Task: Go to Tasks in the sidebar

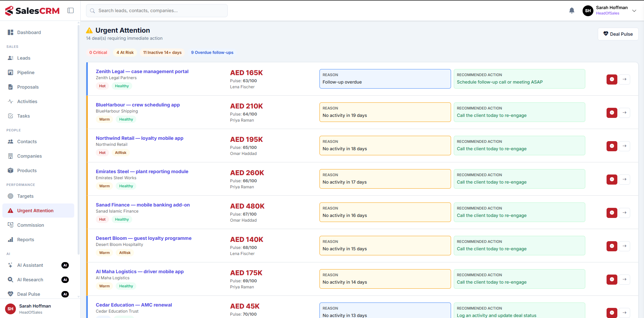Action: (x=38, y=116)
